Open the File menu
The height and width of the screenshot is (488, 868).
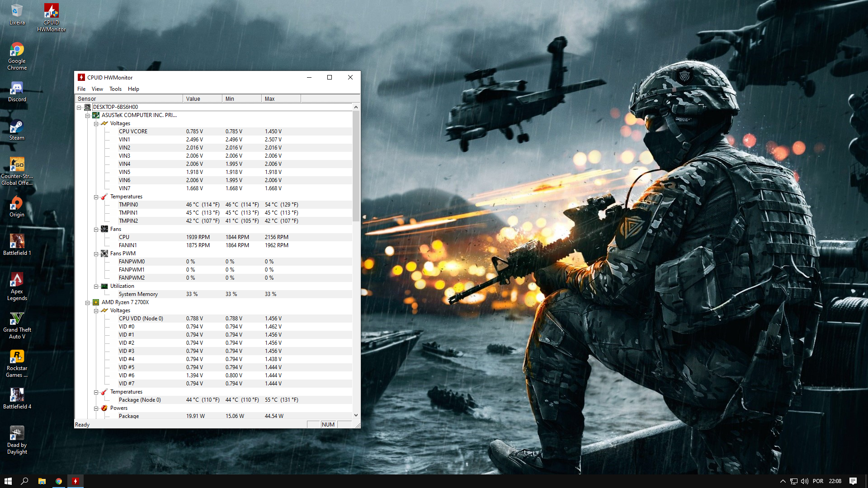(81, 89)
